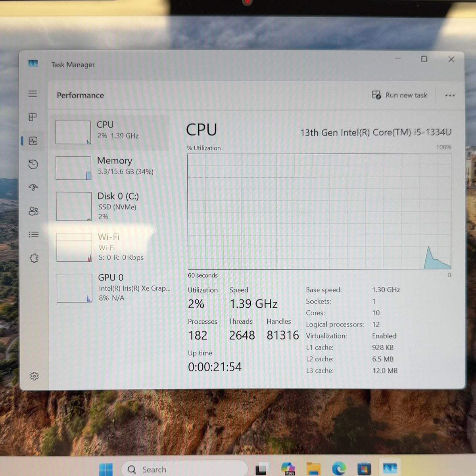Select the CPU performance entry
The height and width of the screenshot is (476, 476).
click(110, 132)
